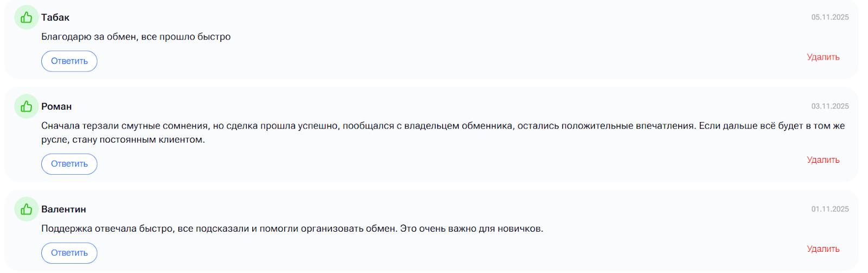Click the text 'Это очень важно для новичков'
Viewport: 868px width, 273px height.
pyautogui.click(x=471, y=228)
